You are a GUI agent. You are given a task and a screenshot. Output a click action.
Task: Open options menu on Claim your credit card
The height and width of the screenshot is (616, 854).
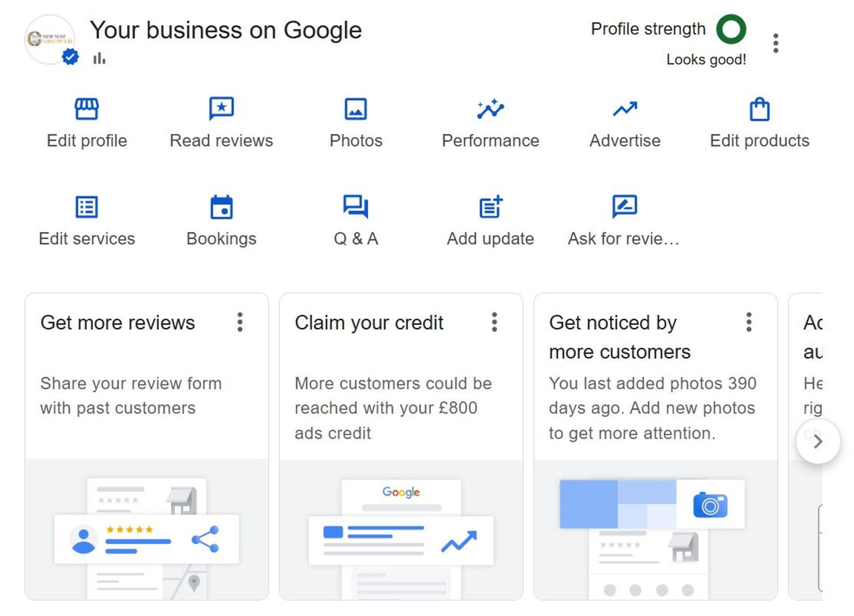[495, 322]
